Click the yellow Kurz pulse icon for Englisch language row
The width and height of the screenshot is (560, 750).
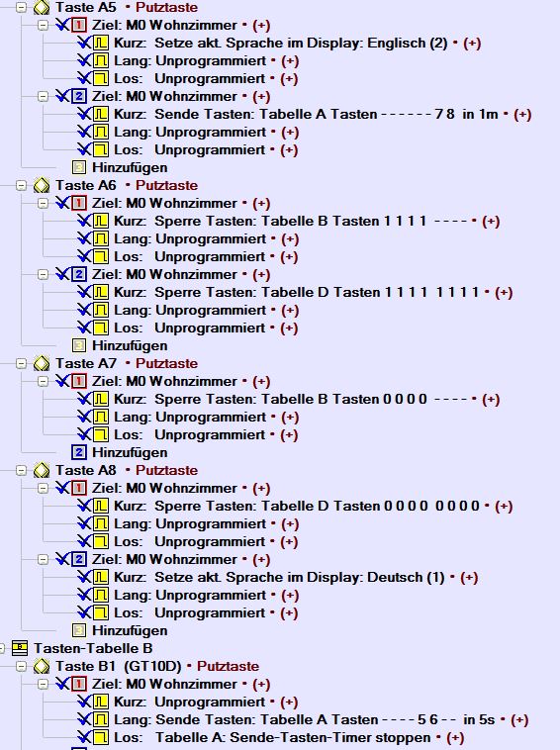click(101, 44)
